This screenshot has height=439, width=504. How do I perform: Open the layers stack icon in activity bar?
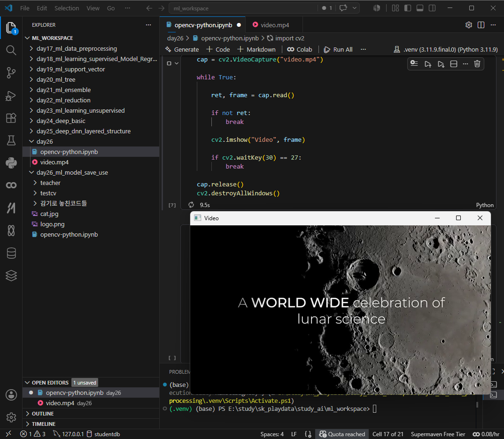tap(11, 276)
